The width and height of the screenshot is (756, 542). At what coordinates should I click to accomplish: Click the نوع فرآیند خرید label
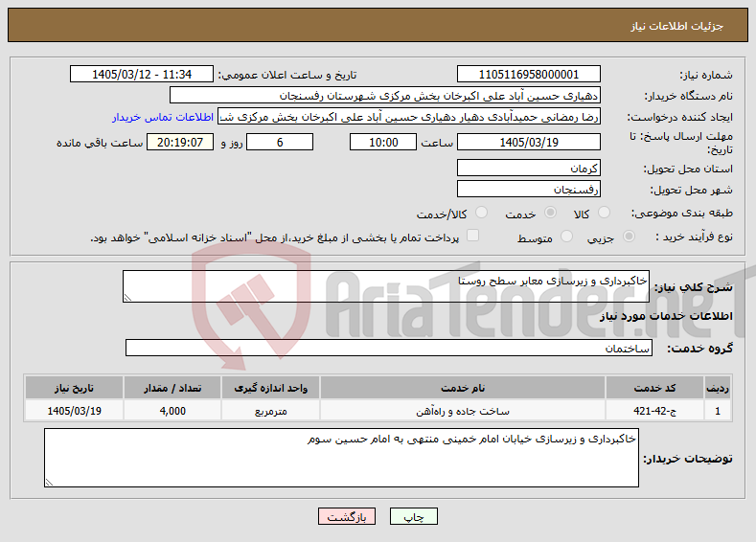[694, 237]
